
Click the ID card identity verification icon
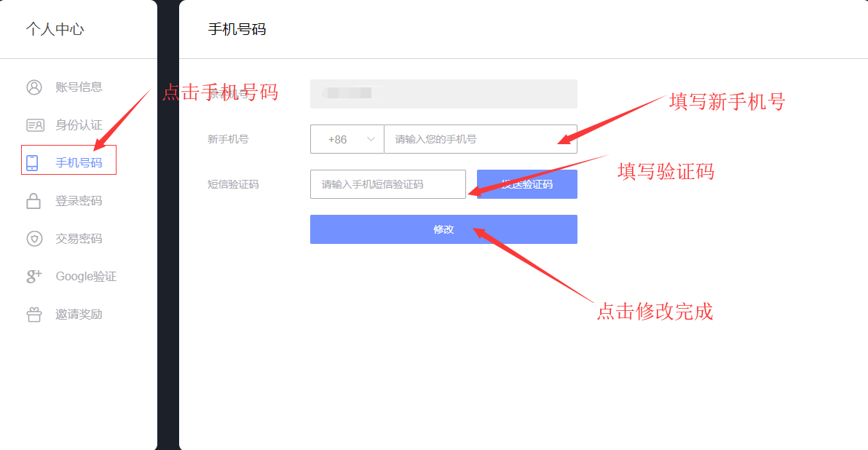click(35, 125)
